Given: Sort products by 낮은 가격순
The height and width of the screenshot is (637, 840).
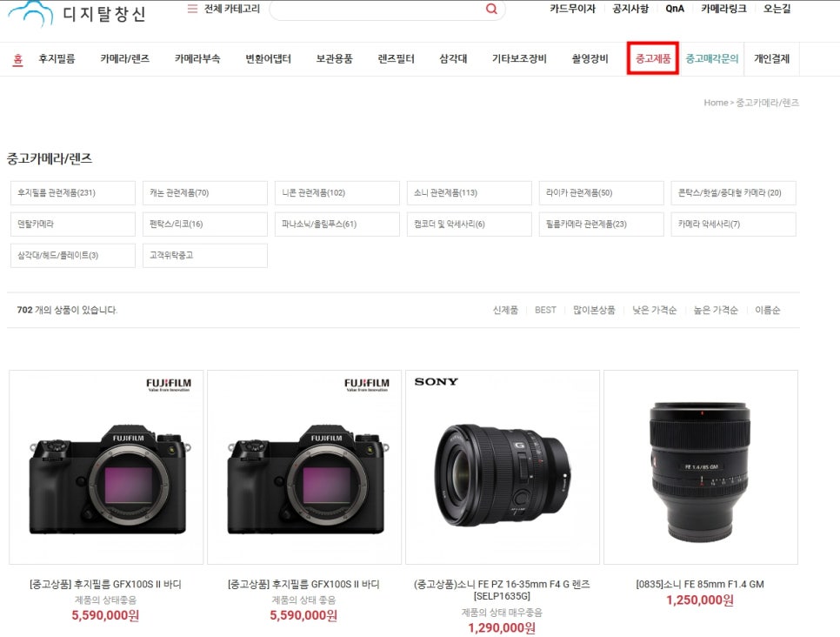Looking at the screenshot, I should 654,310.
